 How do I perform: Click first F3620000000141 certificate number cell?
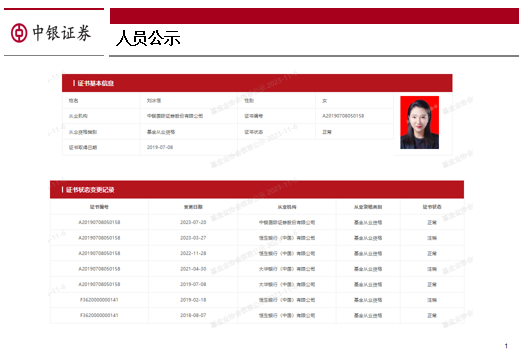coord(99,300)
